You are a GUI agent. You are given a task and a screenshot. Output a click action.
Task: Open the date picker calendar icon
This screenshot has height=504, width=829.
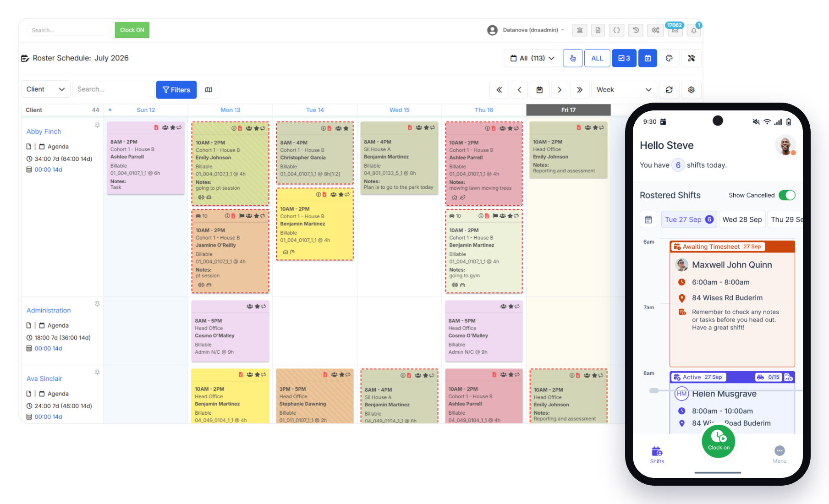tap(539, 90)
